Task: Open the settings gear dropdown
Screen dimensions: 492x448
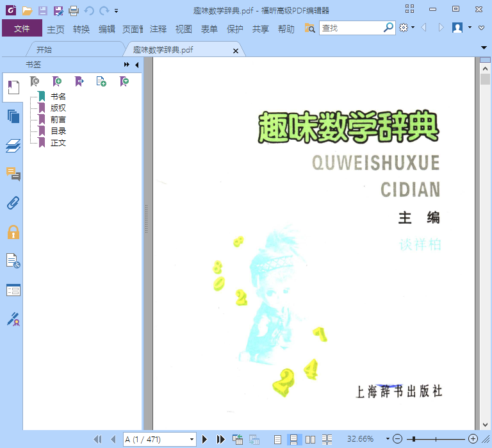Action: click(407, 28)
